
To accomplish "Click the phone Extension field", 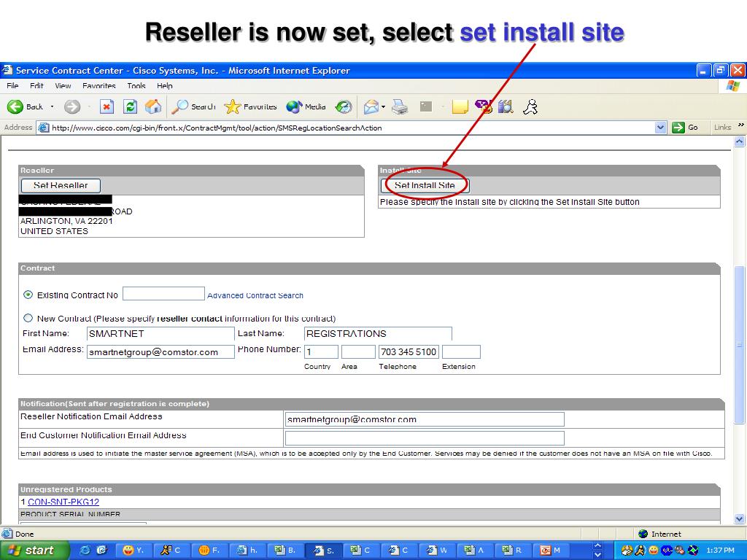I will pyautogui.click(x=461, y=352).
